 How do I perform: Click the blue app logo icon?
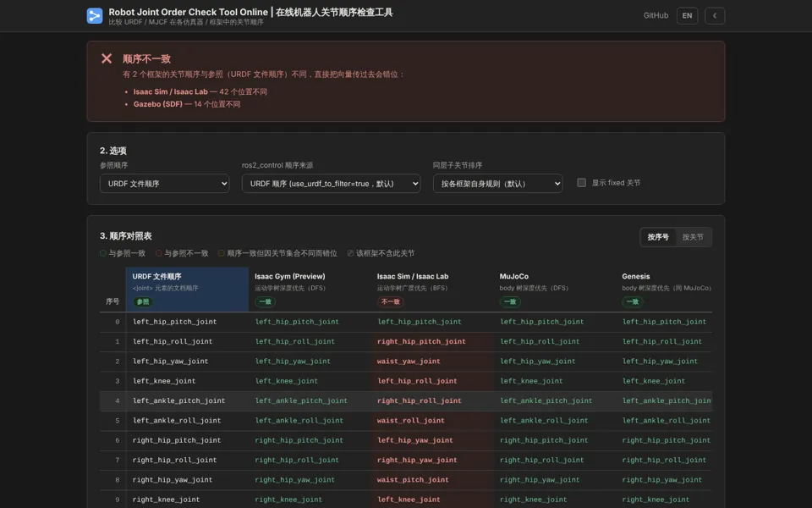[x=94, y=15]
